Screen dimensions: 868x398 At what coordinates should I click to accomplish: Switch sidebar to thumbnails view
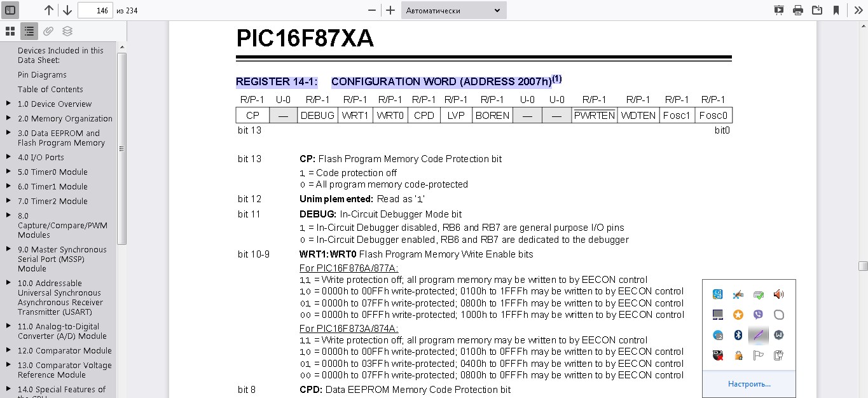(10, 31)
